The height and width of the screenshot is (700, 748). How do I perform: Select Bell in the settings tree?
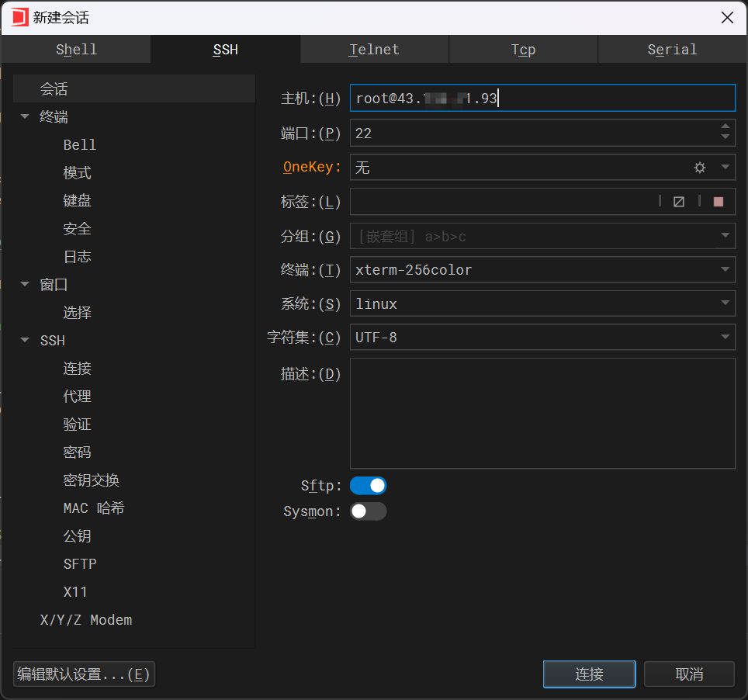80,144
